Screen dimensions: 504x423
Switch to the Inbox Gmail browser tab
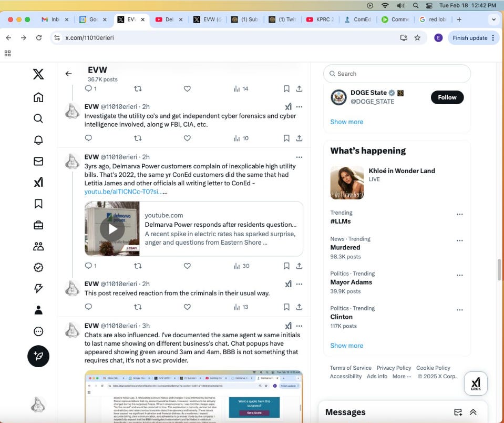54,19
